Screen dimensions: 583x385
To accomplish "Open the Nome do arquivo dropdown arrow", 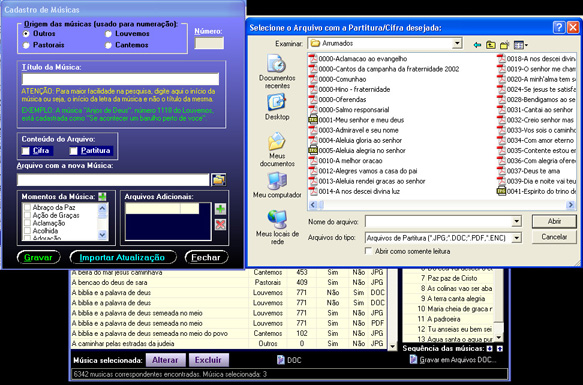I will (516, 222).
